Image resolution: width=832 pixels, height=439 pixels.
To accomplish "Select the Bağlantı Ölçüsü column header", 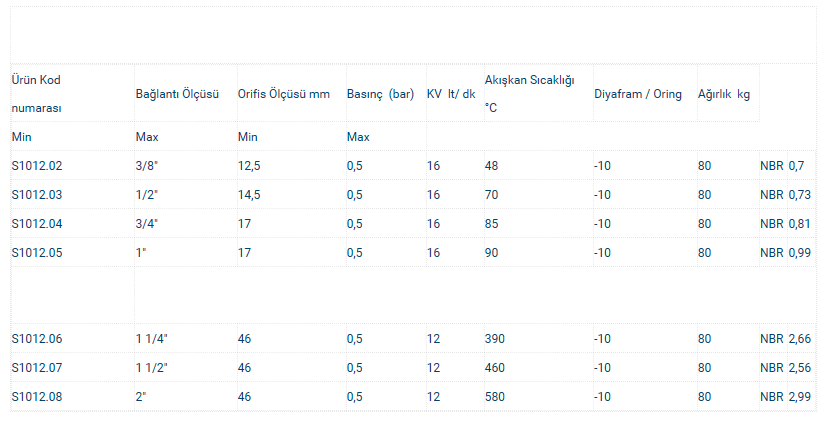I will [x=177, y=94].
